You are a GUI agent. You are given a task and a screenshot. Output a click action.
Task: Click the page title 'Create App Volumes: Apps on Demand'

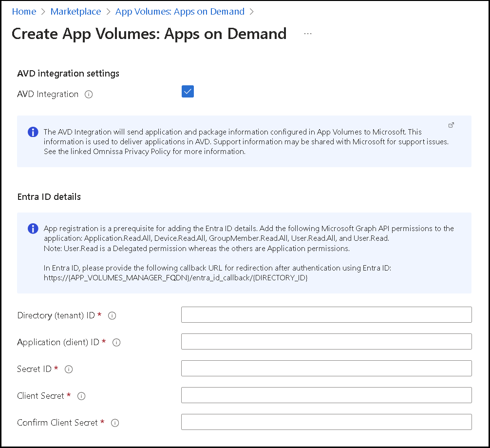pos(149,34)
